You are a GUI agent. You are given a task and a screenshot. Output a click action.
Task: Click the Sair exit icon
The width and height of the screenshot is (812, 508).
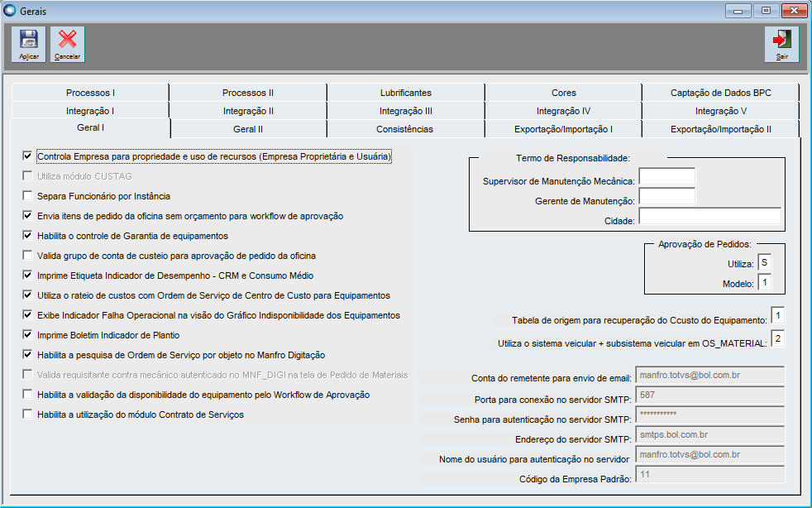[782, 45]
